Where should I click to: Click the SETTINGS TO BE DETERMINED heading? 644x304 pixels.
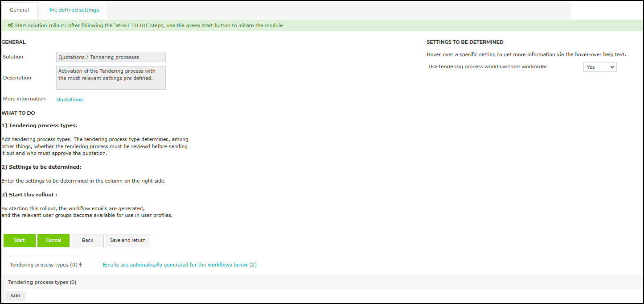(x=465, y=42)
